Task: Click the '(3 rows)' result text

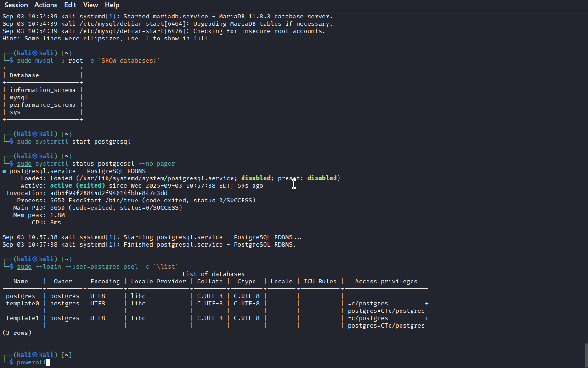Action: click(x=17, y=333)
